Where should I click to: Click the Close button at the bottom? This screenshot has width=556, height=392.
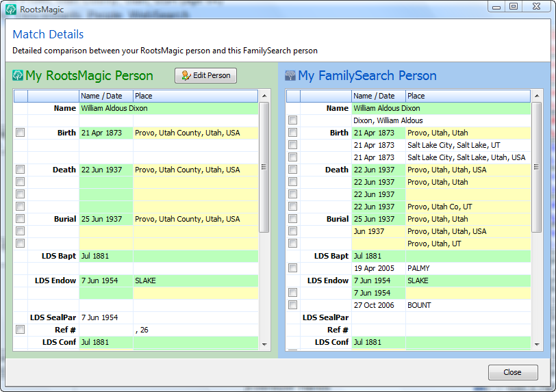[513, 372]
